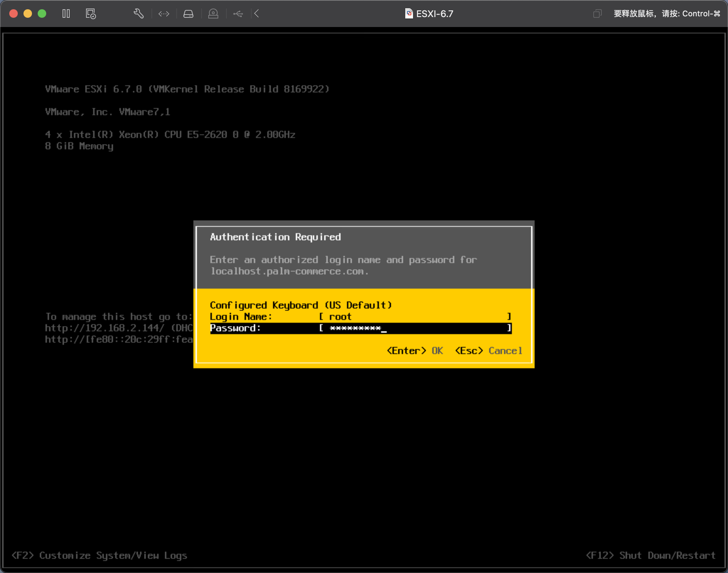Screen dimensions: 728x573
Task: Open virtual machine settings wrench icon
Action: pos(138,14)
